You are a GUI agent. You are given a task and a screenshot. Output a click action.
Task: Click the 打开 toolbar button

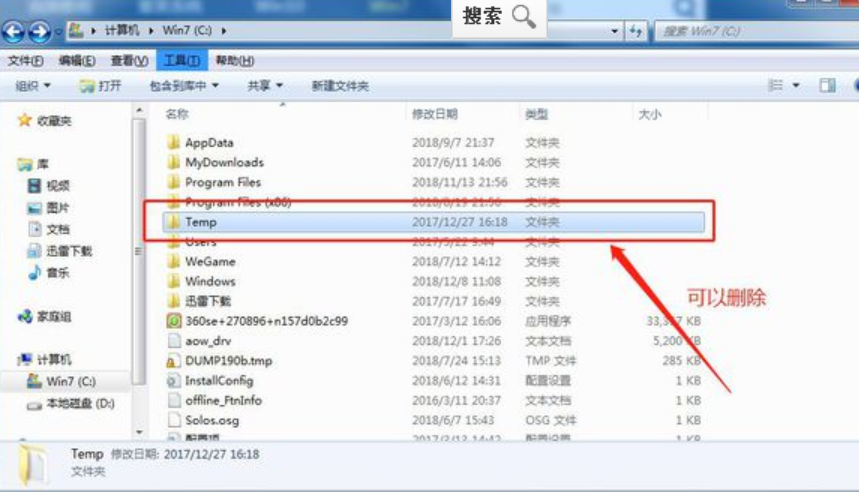tap(100, 85)
